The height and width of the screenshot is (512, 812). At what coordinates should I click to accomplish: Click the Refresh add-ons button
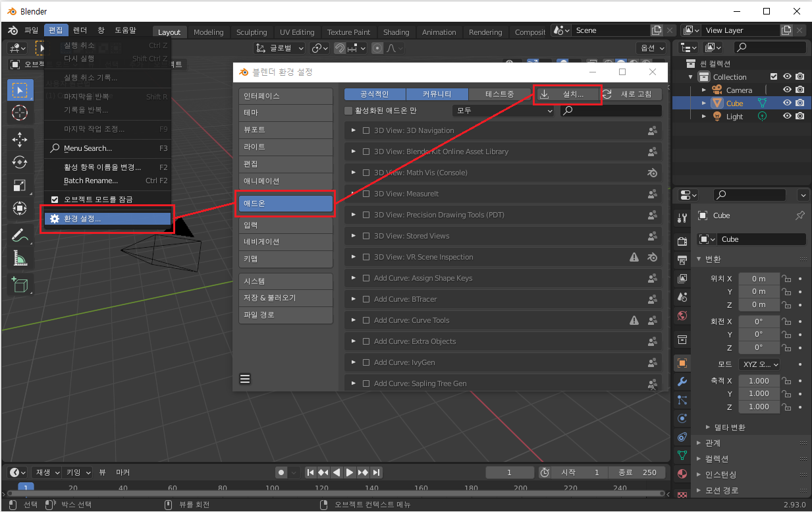[x=632, y=94]
